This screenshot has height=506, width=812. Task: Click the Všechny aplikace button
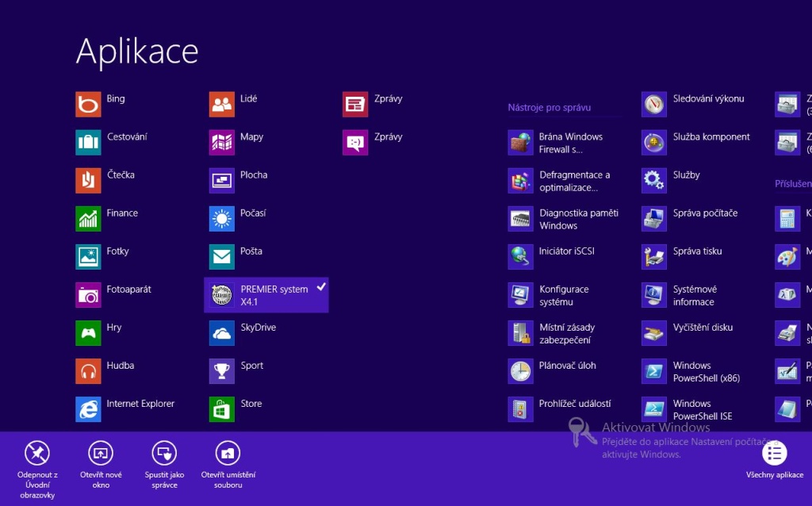775,459
